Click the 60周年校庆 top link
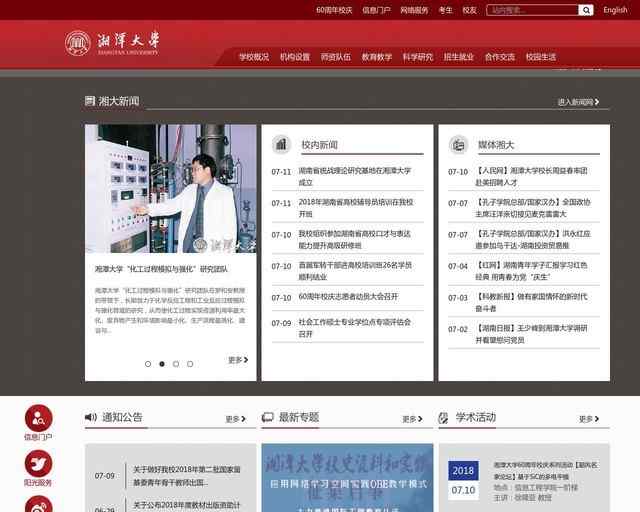 click(x=334, y=10)
